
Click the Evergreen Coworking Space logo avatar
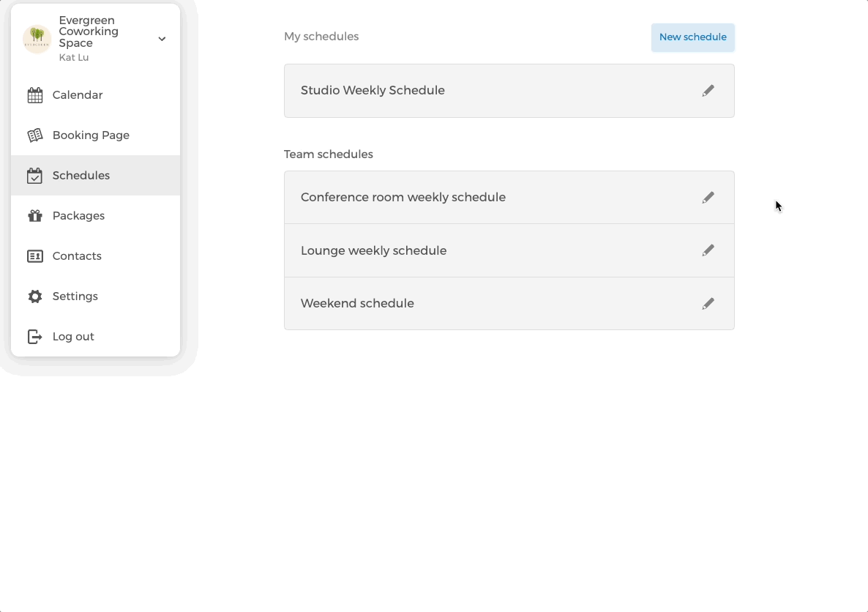click(x=37, y=38)
